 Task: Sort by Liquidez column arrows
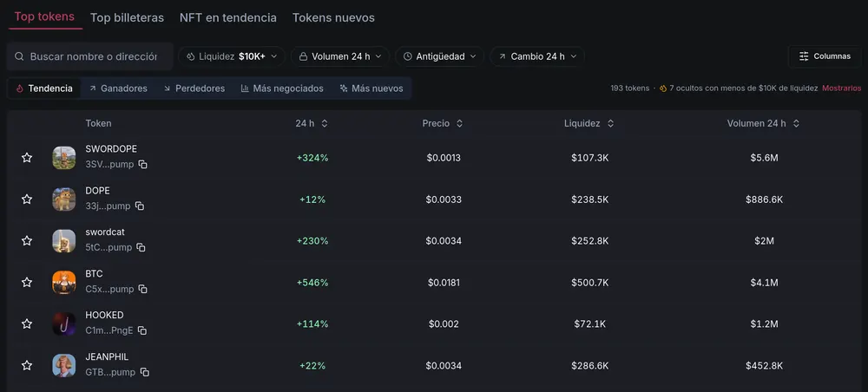tap(610, 123)
